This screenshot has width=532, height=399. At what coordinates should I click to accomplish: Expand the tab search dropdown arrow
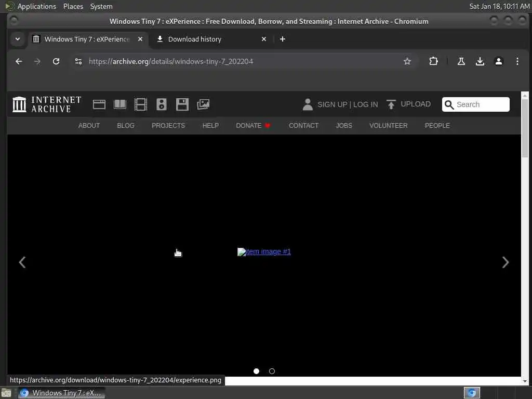click(x=18, y=39)
